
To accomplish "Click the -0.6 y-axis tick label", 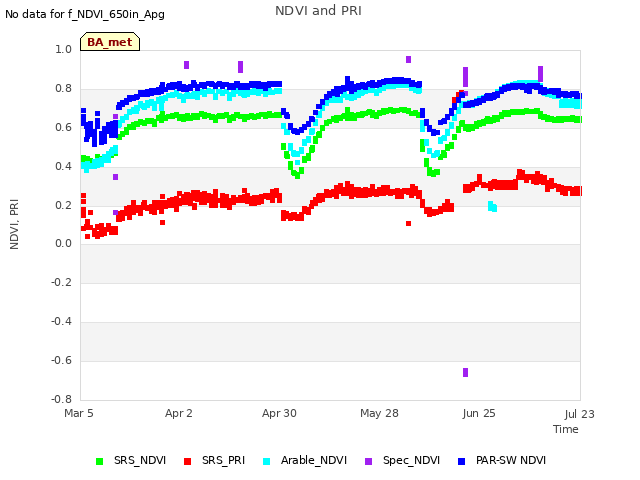I will pos(61,360).
